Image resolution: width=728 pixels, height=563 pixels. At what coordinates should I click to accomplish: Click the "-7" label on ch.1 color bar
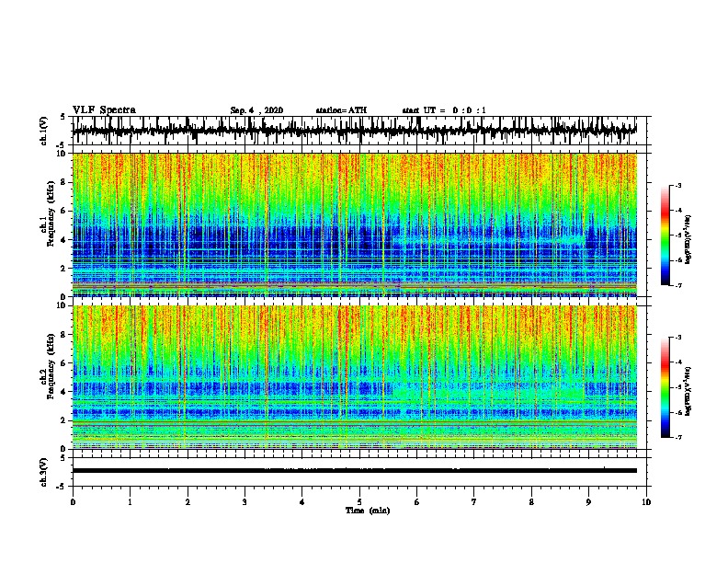coord(678,285)
